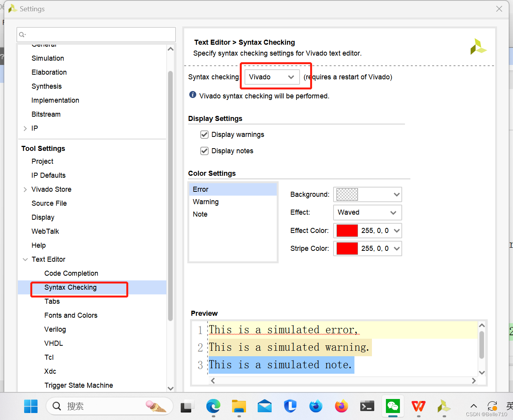Viewport: 513px width, 420px height.
Task: Select WebTalk in settings tree
Action: pyautogui.click(x=45, y=231)
